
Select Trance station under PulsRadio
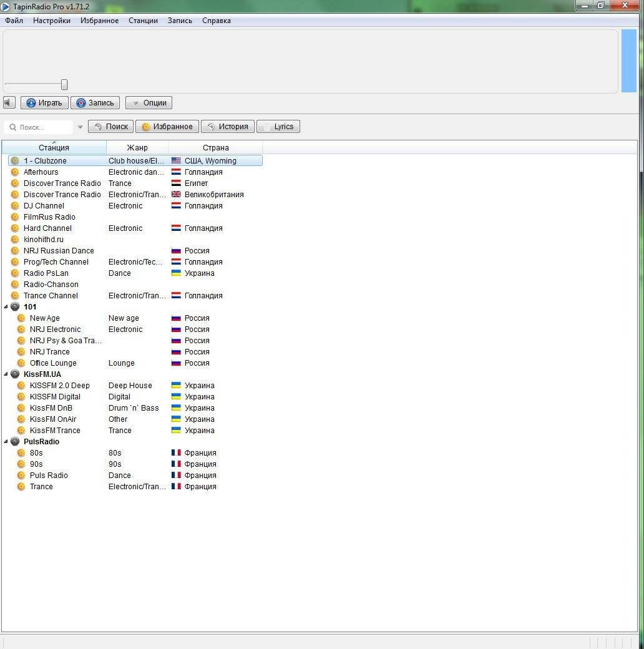pos(41,486)
